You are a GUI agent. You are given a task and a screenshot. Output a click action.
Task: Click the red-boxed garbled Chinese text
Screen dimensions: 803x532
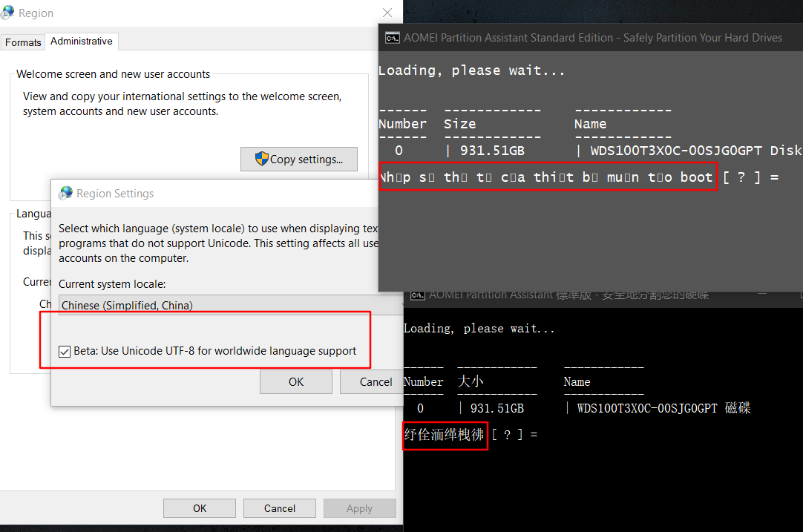click(444, 434)
